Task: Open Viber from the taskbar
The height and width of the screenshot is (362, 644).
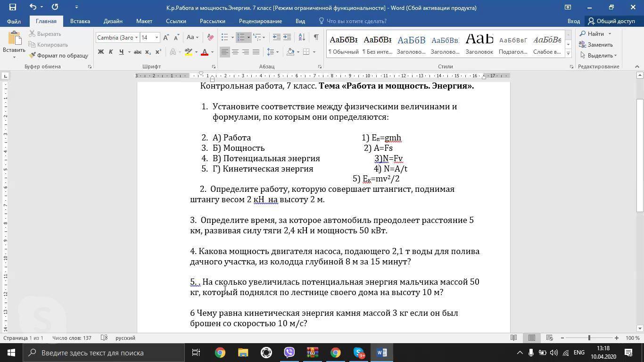Action: [289, 353]
